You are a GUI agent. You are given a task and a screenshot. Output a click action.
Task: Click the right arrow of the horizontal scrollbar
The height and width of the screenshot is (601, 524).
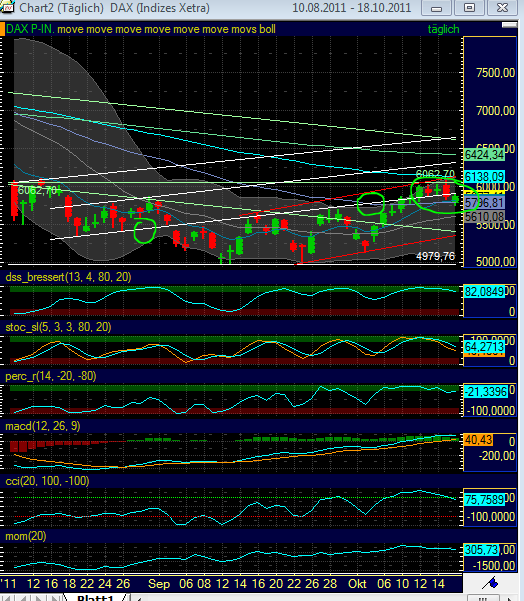(x=510, y=598)
